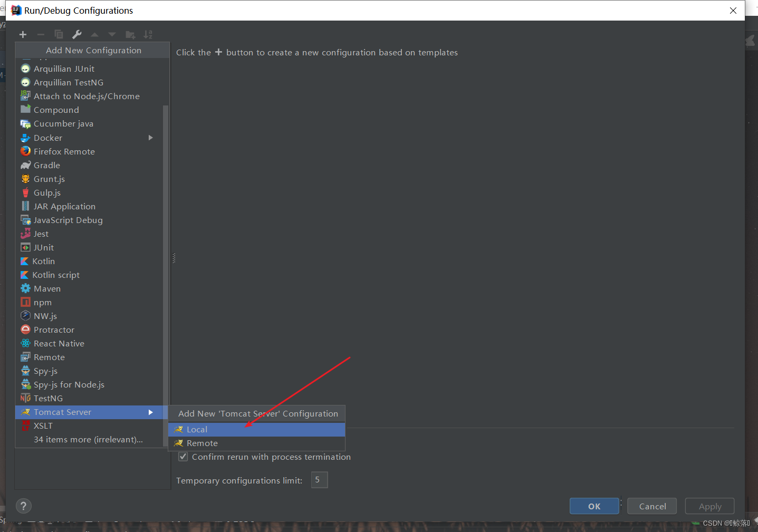
Task: Pick the Jest configuration type
Action: [89, 234]
